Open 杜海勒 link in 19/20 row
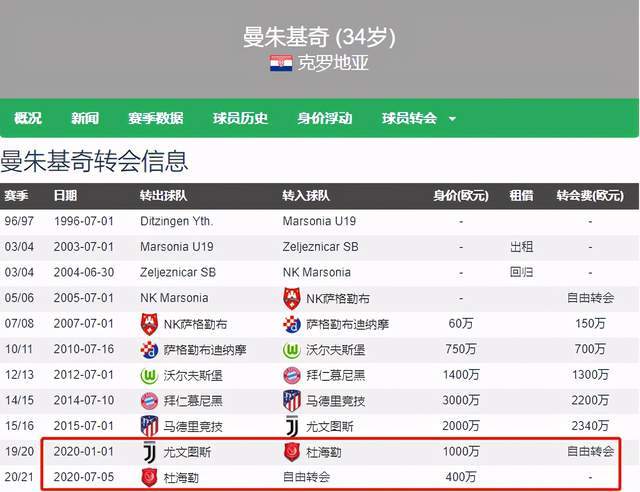 coord(324,452)
